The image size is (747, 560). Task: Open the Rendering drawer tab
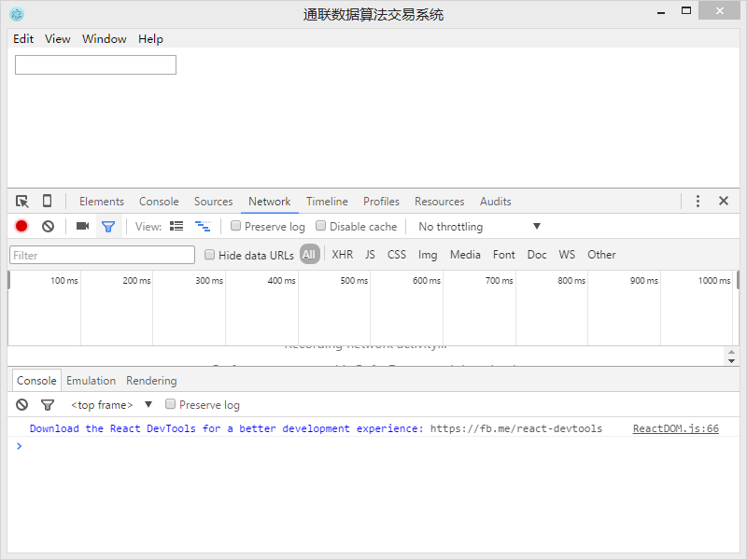coord(151,381)
